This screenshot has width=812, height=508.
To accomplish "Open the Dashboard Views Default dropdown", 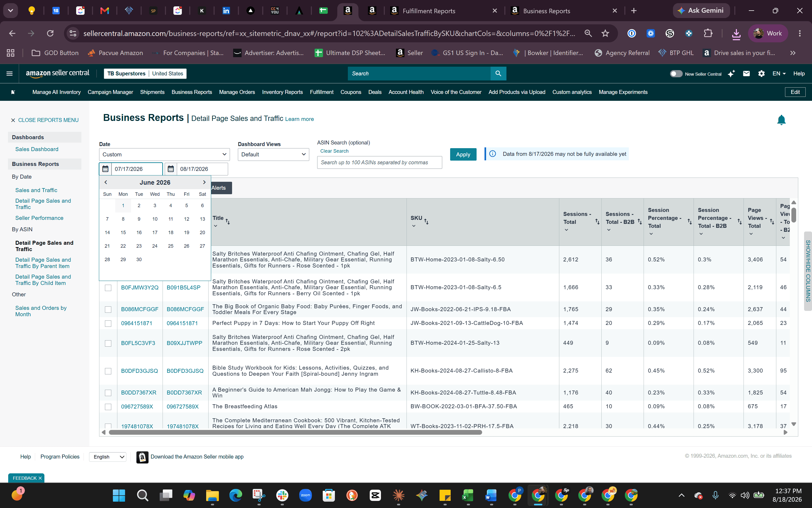I will pyautogui.click(x=274, y=155).
